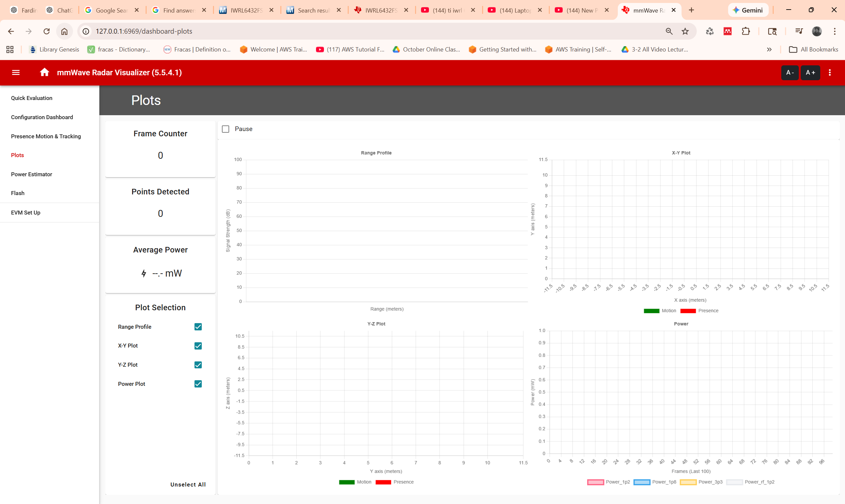Toggle the Power_1p8 legend color swatch
This screenshot has width=845, height=504.
(x=642, y=482)
